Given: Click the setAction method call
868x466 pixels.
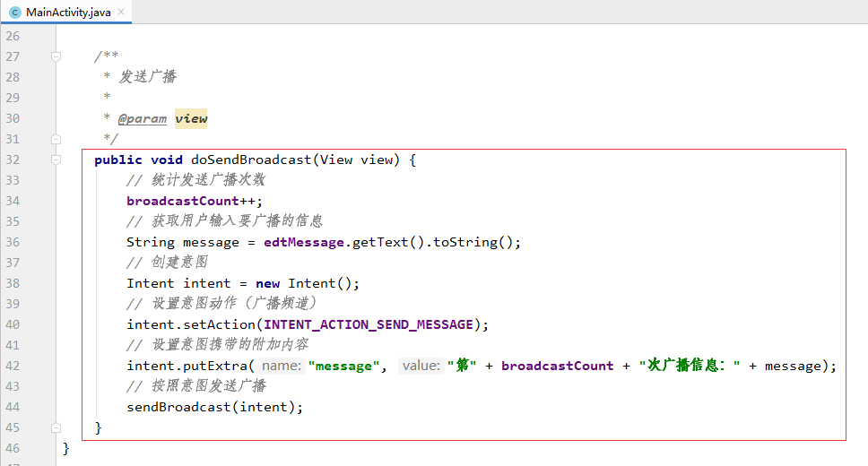Looking at the screenshot, I should [219, 324].
